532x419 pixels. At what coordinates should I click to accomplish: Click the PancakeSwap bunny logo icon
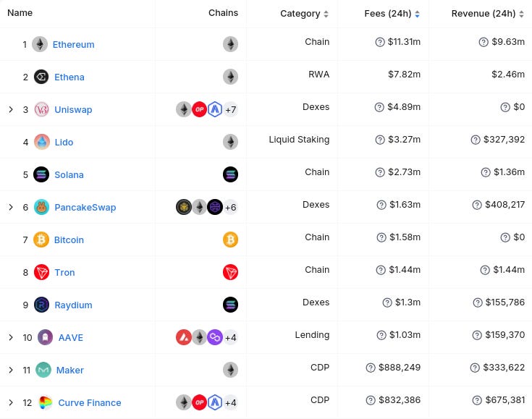coord(41,207)
